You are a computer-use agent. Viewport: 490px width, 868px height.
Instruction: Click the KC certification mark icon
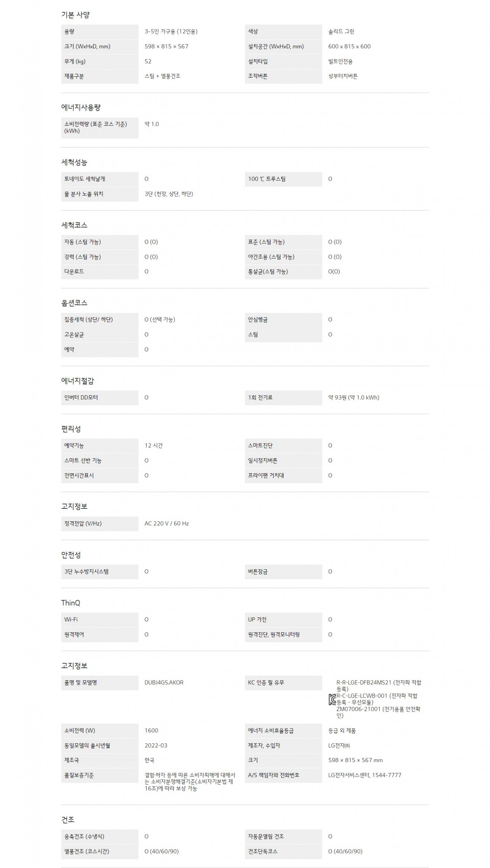pos(332,699)
